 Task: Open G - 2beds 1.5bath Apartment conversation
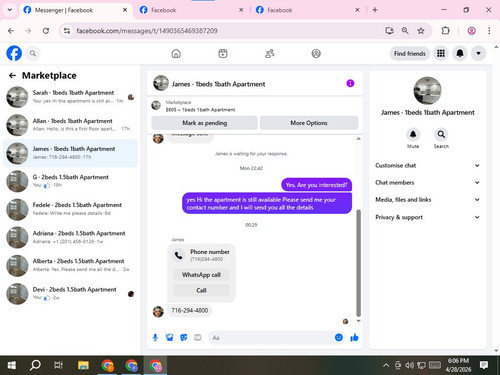click(x=70, y=181)
